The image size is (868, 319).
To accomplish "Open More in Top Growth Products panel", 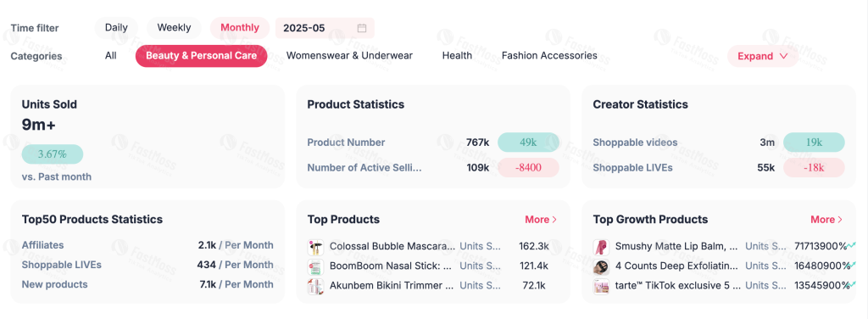I will pyautogui.click(x=826, y=219).
